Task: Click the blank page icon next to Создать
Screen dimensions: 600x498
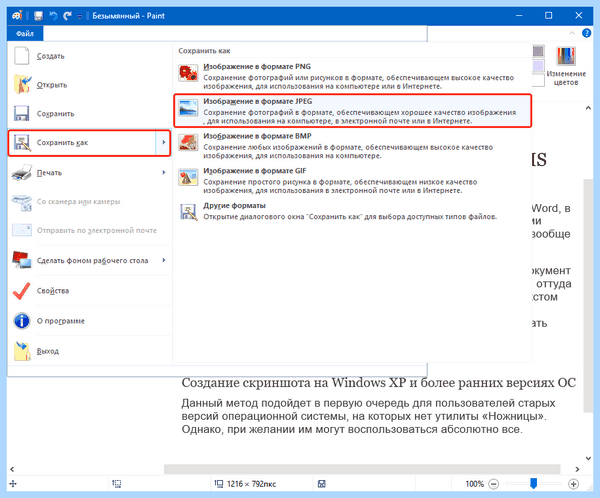Action: pos(21,56)
